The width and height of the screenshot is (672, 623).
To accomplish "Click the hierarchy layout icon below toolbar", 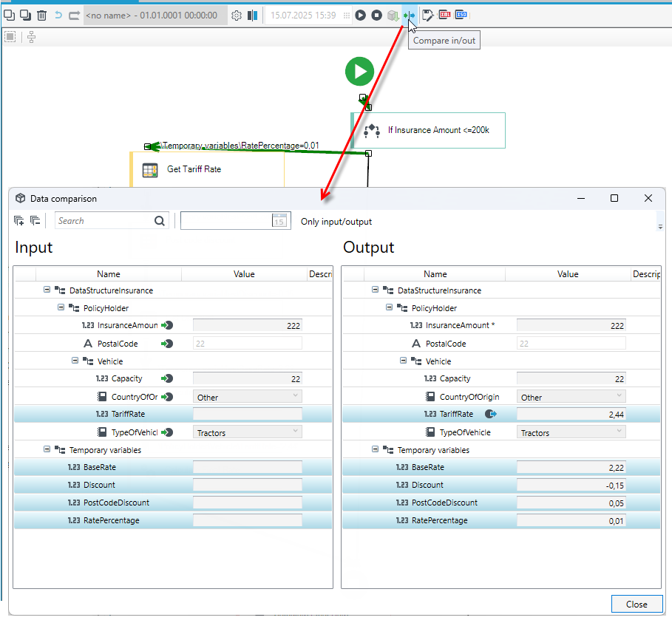I will [x=31, y=37].
